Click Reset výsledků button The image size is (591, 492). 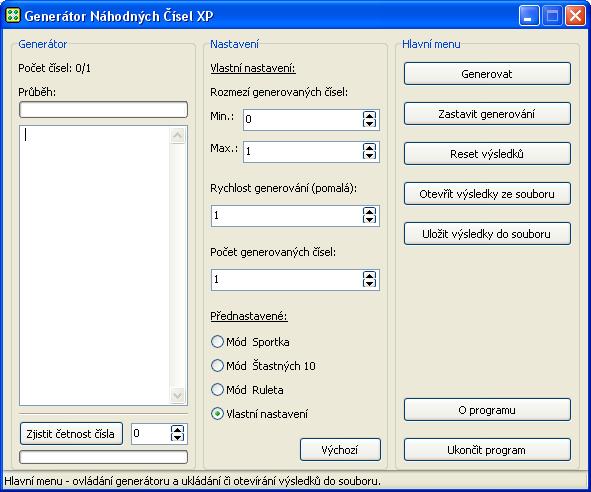(487, 154)
